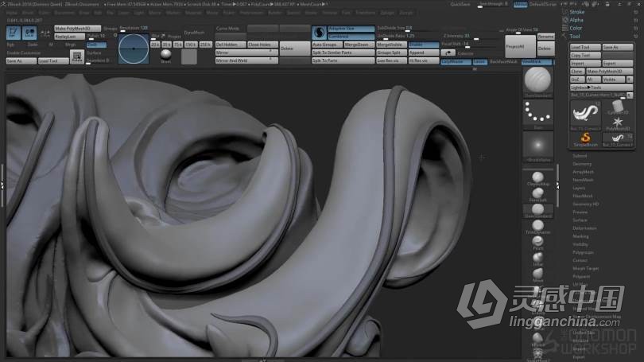Select the Pinch brush
This screenshot has width=644, height=362.
(x=537, y=242)
